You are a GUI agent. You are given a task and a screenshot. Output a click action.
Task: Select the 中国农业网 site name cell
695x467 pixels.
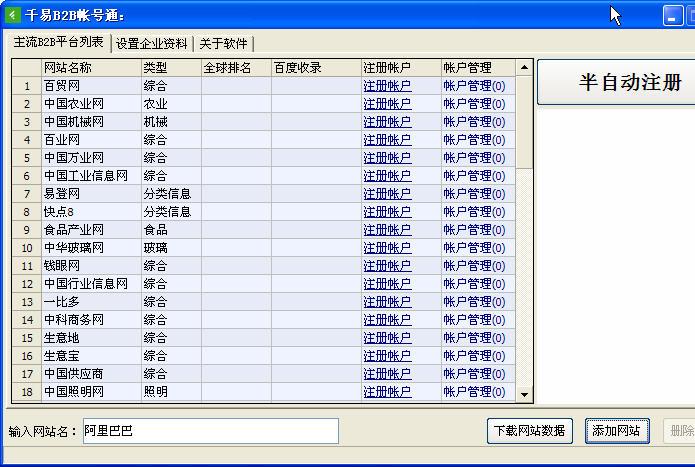pyautogui.click(x=91, y=104)
